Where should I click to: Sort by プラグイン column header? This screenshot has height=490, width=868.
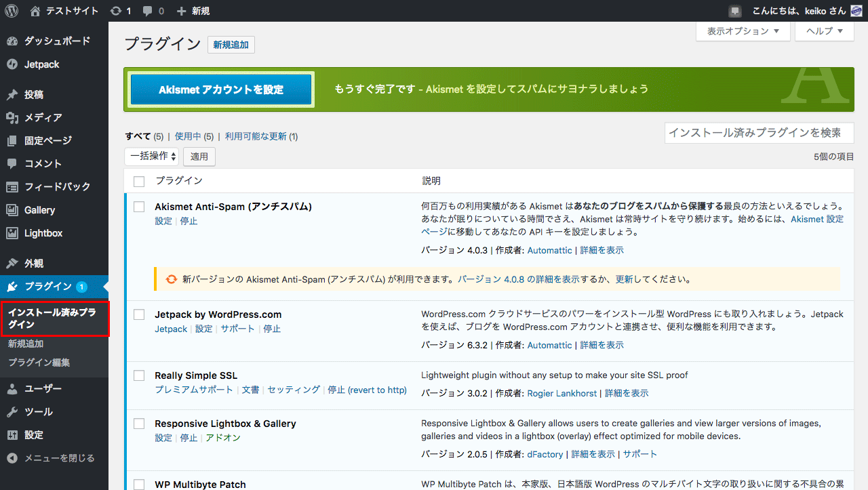pyautogui.click(x=179, y=181)
